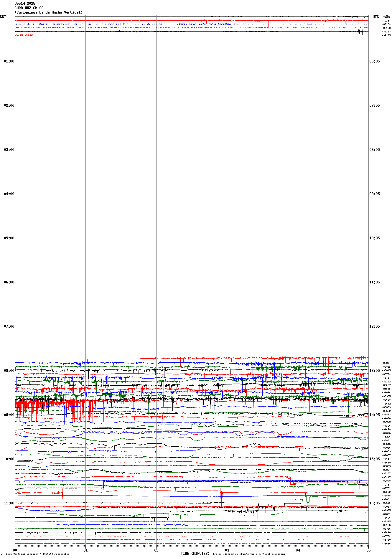Select the 06:05 UTC time marker

(375, 61)
